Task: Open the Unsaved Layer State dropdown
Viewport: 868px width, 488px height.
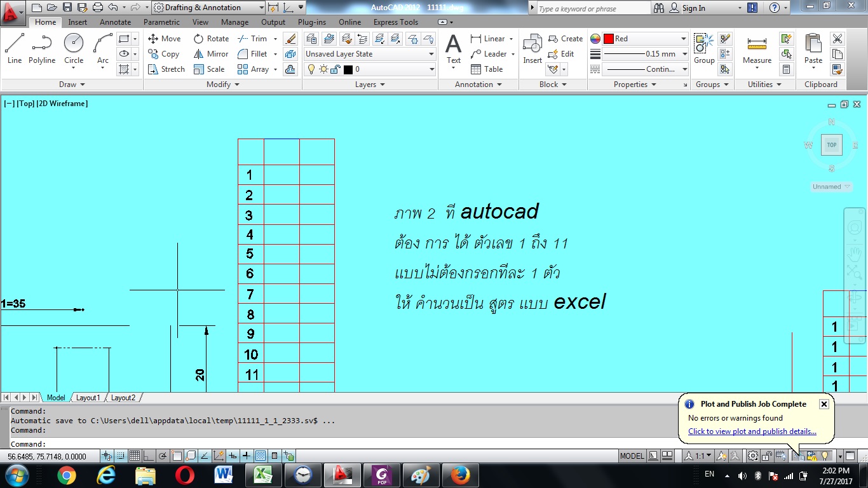Action: [370, 54]
